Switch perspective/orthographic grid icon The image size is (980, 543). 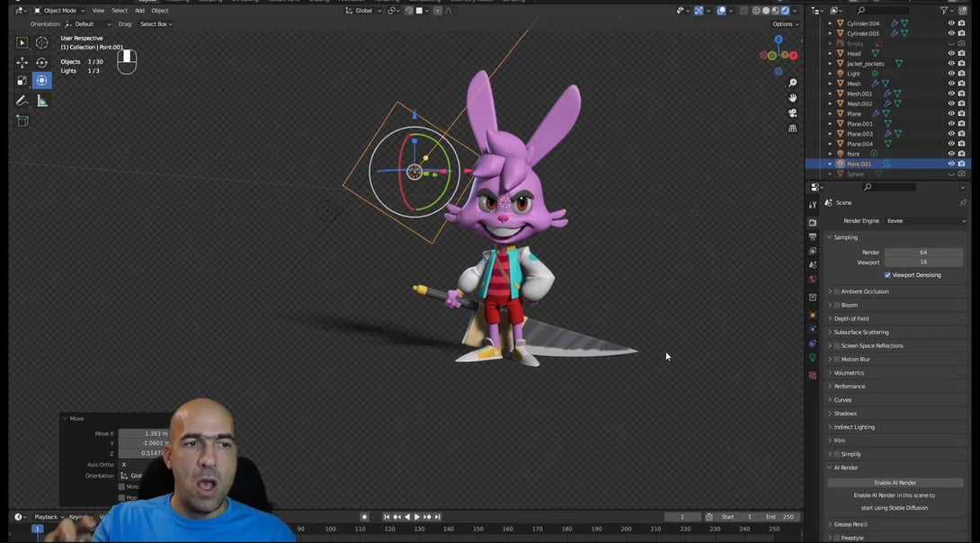tap(792, 128)
